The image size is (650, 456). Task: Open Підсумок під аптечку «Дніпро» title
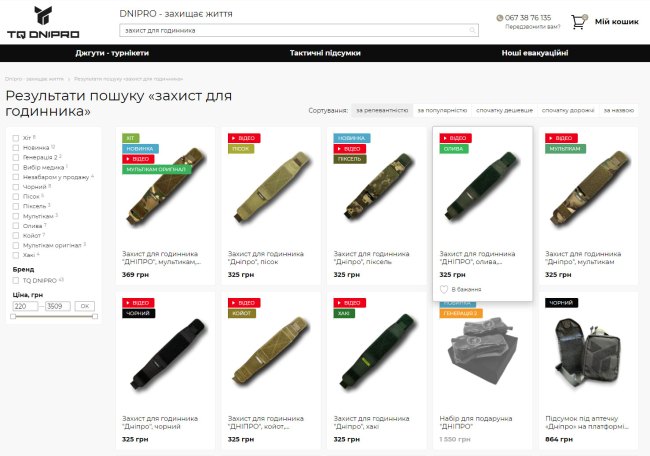(x=587, y=422)
